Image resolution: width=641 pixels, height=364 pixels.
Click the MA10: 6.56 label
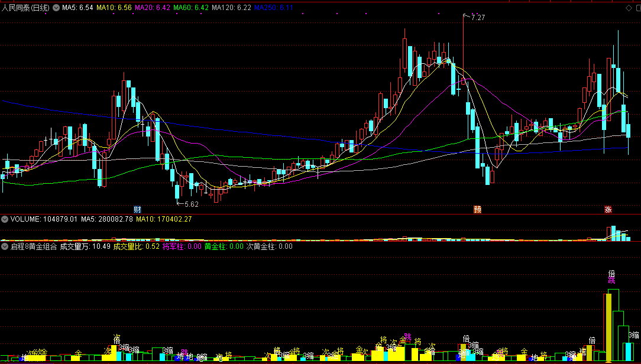click(114, 8)
